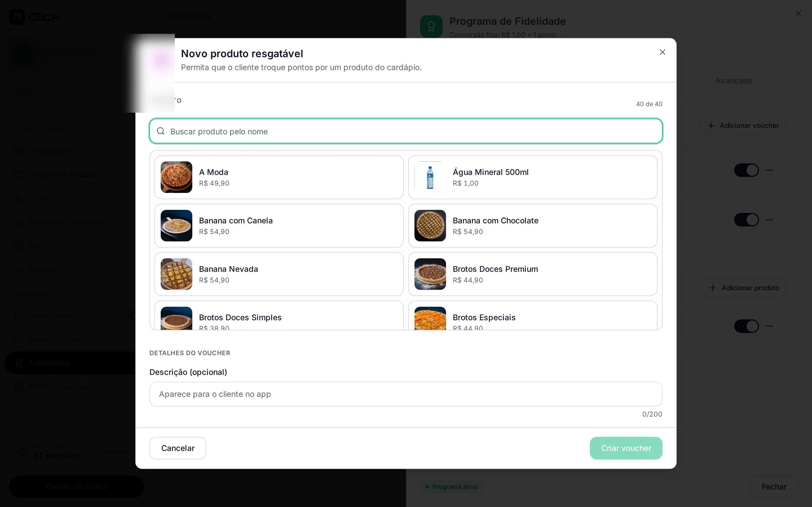The width and height of the screenshot is (812, 507).
Task: Select the A Moda pizza thumbnail
Action: point(176,177)
